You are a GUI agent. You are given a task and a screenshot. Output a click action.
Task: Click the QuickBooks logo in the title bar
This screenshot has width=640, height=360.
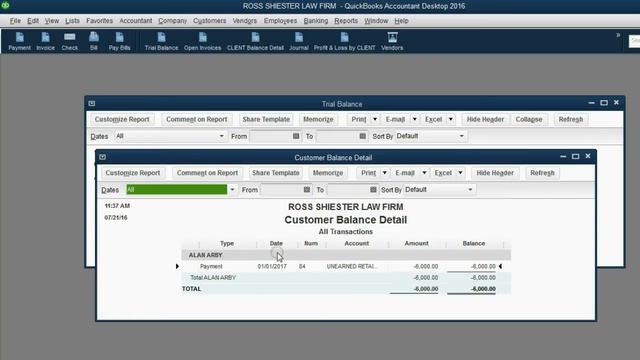tap(5, 5)
